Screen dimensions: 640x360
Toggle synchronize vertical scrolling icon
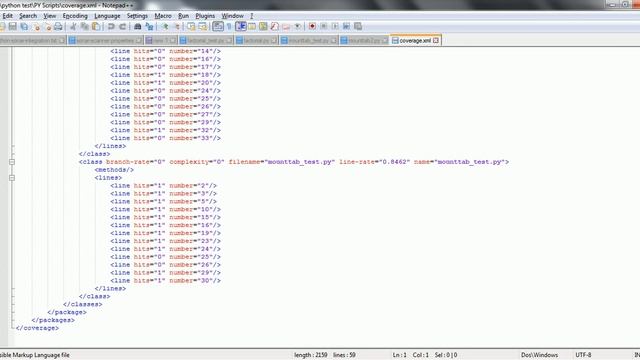pos(191,27)
